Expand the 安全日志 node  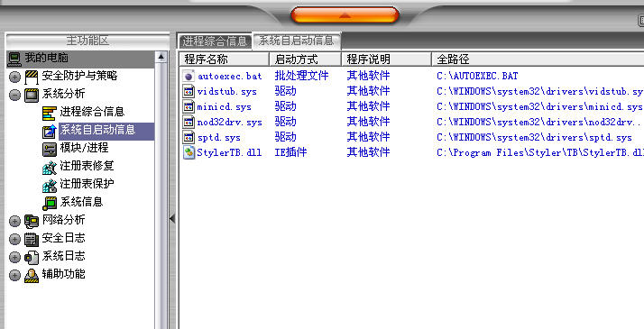(14, 239)
